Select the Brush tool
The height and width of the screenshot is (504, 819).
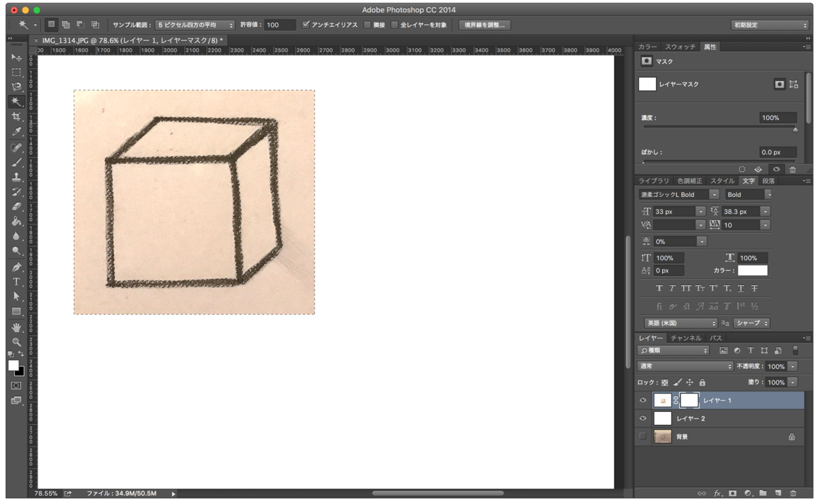pyautogui.click(x=16, y=162)
